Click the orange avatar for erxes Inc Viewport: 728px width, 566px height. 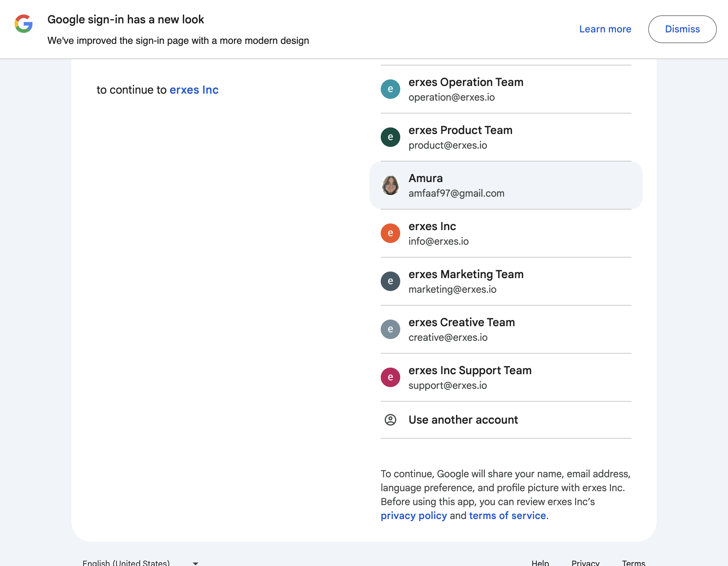[x=390, y=233]
